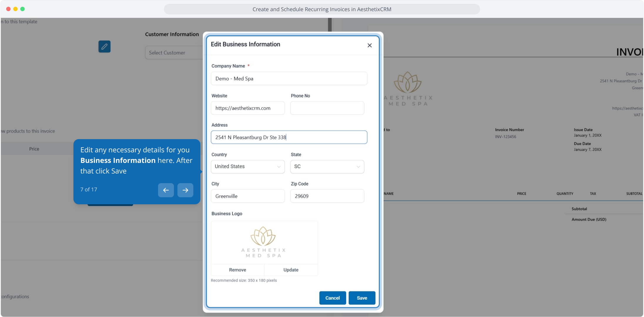Click the Website input field
The width and height of the screenshot is (644, 317).
[x=247, y=108]
